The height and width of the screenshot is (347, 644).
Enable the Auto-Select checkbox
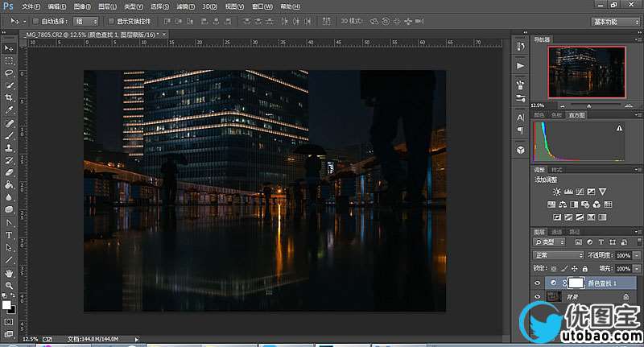coord(35,21)
